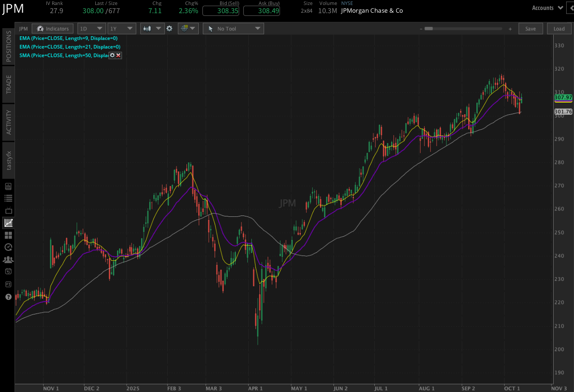Open the grid layout sidebar icon

tap(8, 235)
